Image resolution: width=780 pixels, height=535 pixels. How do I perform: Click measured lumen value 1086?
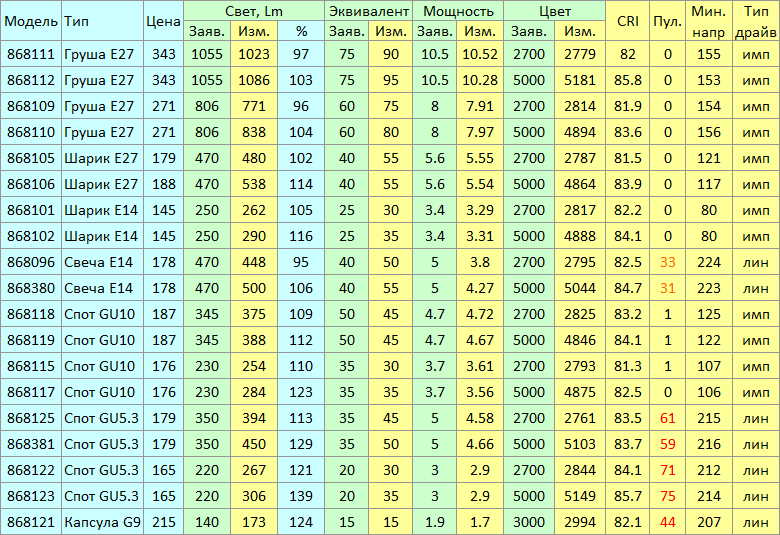pyautogui.click(x=254, y=80)
